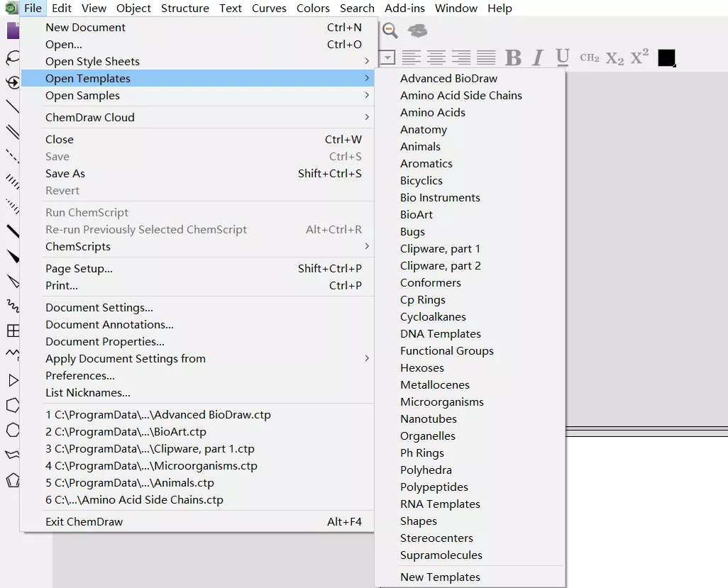The height and width of the screenshot is (588, 728).
Task: Open Nanotubes template
Action: tap(470, 418)
